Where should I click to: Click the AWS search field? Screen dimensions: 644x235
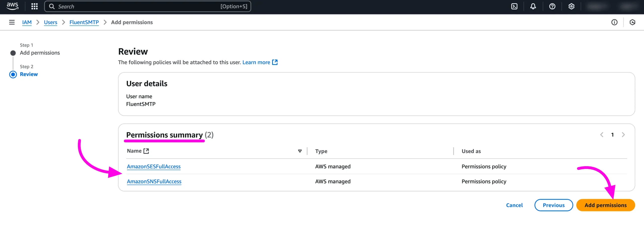148,6
